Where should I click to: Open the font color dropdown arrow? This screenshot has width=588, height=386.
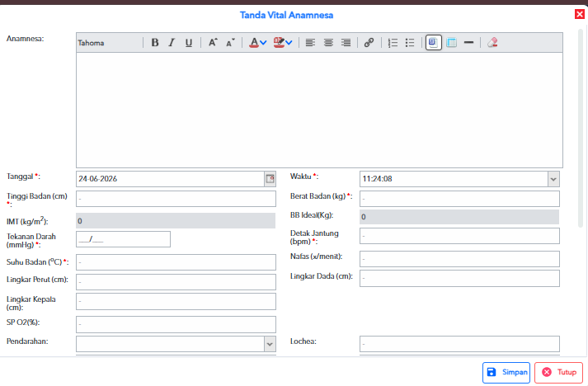[263, 43]
